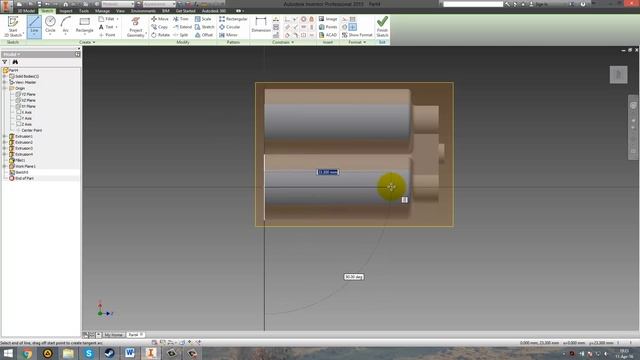The image size is (640, 360).
Task: Click Finish Sketch checkmark
Action: (382, 26)
